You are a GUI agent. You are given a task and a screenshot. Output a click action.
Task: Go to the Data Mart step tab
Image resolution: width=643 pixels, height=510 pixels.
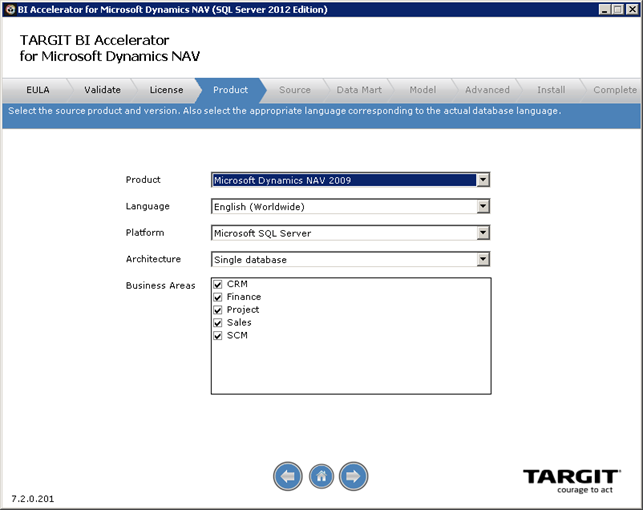(x=359, y=90)
